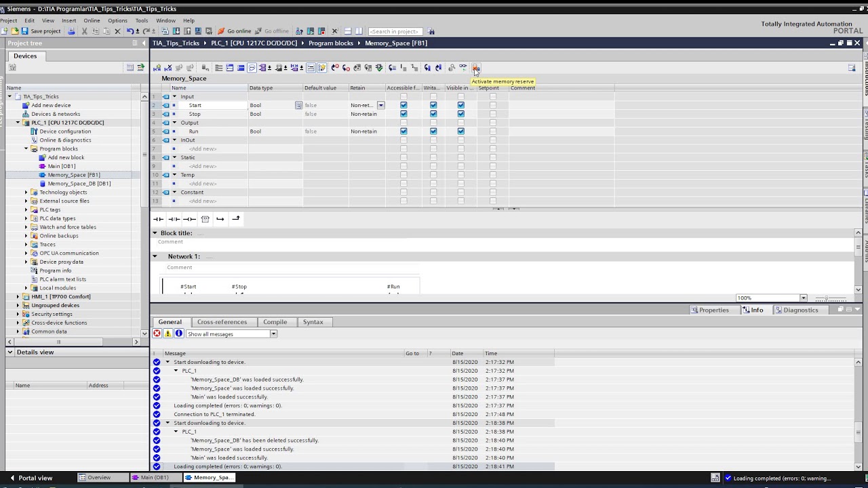Click the delete network icon
The image size is (868, 488).
(x=168, y=68)
